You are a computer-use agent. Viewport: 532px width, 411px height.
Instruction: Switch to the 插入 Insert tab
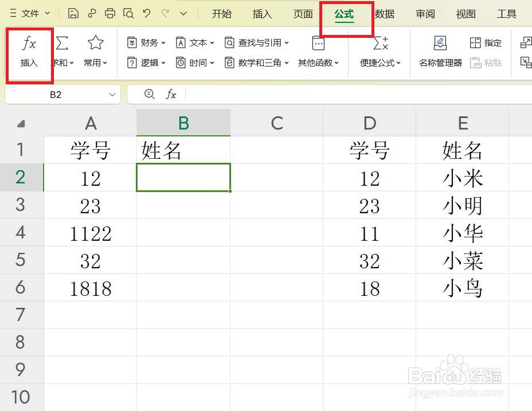click(x=262, y=14)
